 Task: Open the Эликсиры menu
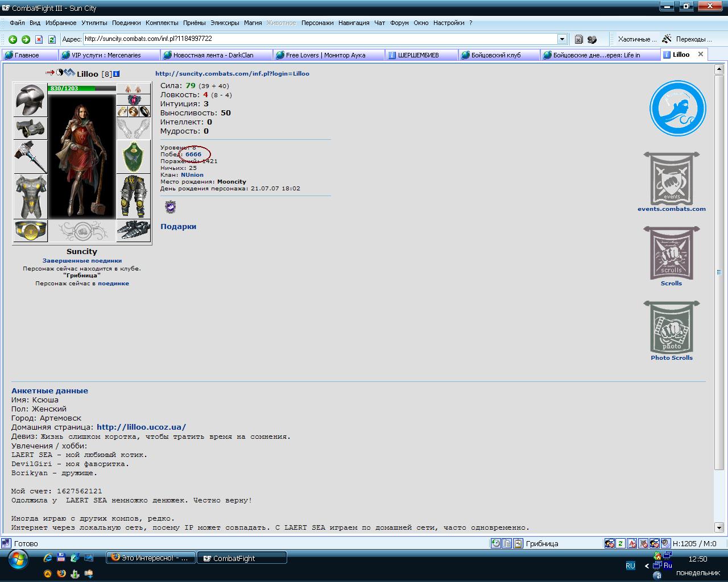[x=225, y=23]
